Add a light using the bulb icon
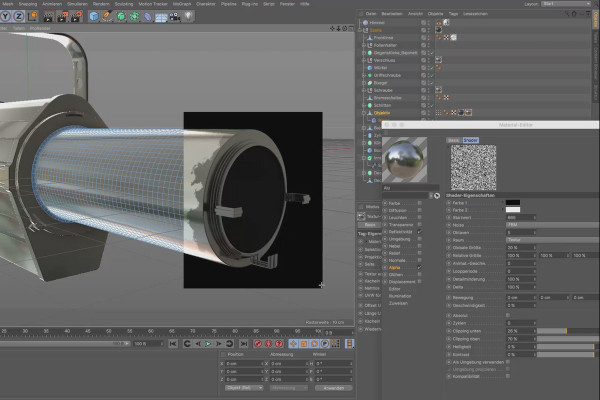The image size is (600, 400). coord(188,16)
